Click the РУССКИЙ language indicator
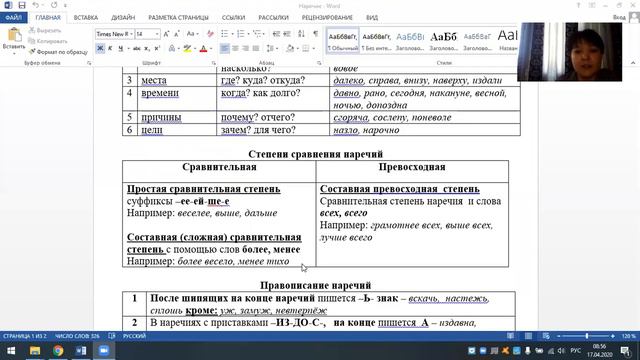The height and width of the screenshot is (360, 640). tap(135, 336)
